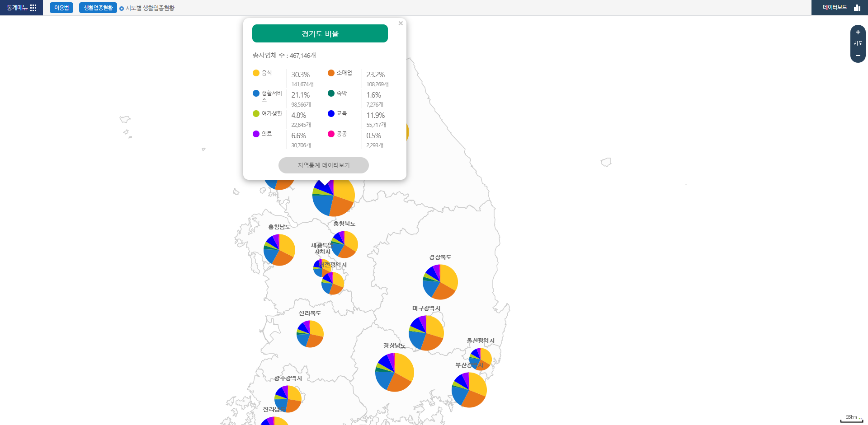Image resolution: width=868 pixels, height=425 pixels.
Task: Select the 충청북도 pie chart
Action: [344, 244]
